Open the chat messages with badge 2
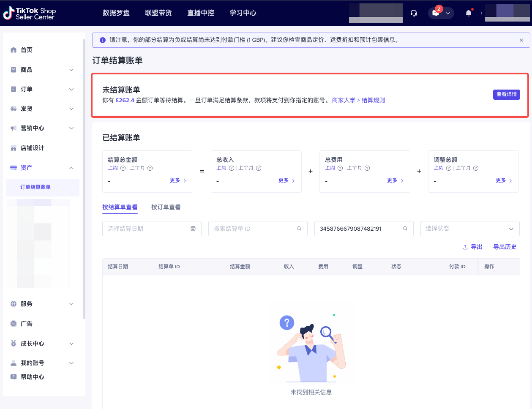 pos(436,13)
